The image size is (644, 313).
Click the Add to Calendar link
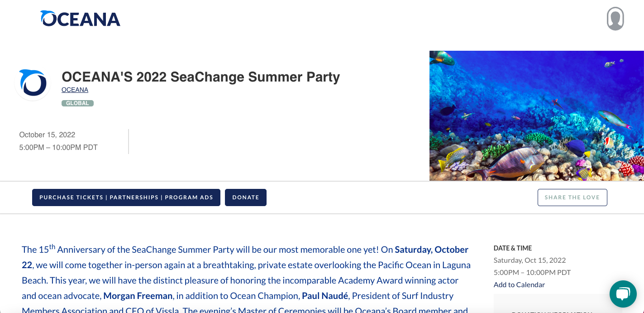[519, 285]
